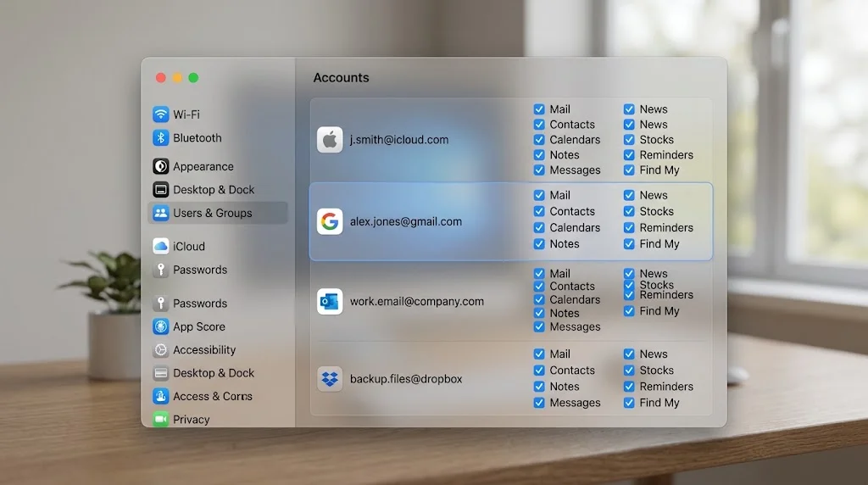Uncheck Messages for backup.files@dropbox
The height and width of the screenshot is (485, 868).
coord(539,403)
